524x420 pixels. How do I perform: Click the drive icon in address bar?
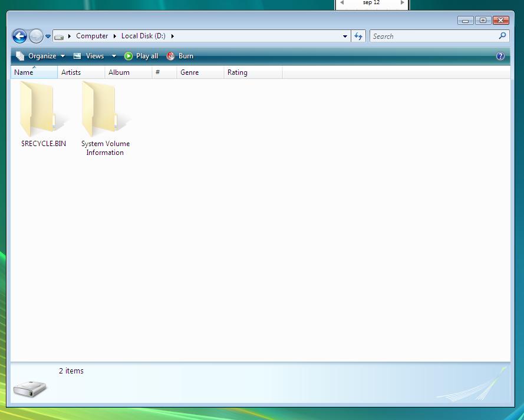pyautogui.click(x=59, y=37)
